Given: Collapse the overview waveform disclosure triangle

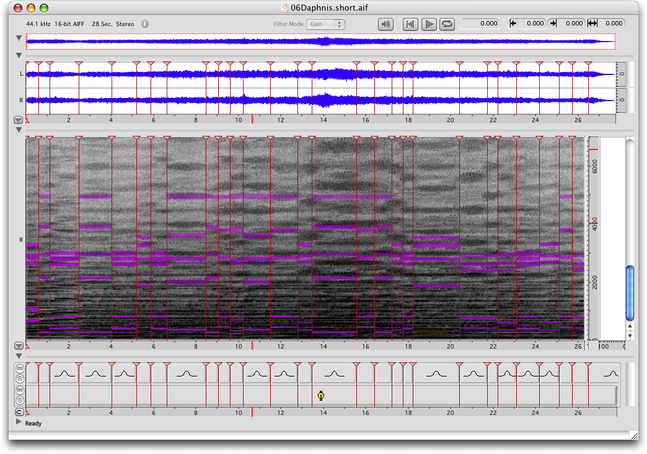Looking at the screenshot, I should 20,39.
